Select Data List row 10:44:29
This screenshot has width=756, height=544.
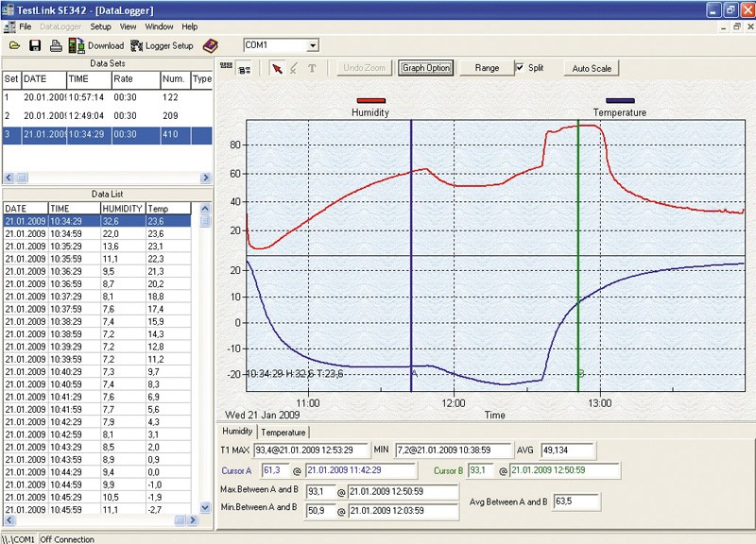(x=97, y=471)
